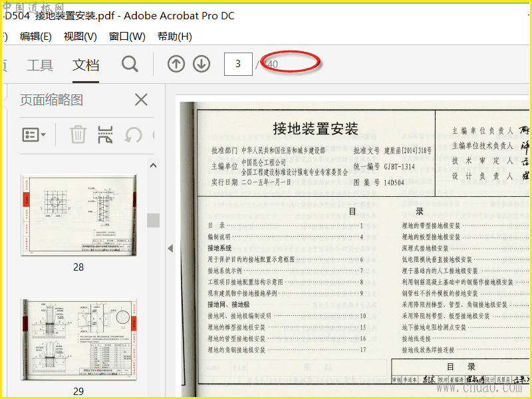
Task: Go to previous page with up arrow
Action: point(176,64)
